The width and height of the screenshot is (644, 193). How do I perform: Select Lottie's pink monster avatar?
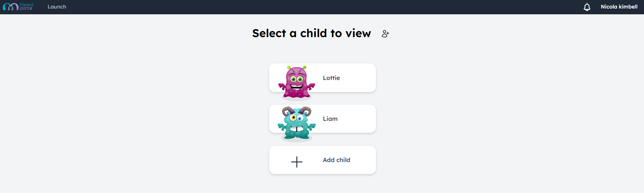tap(297, 82)
